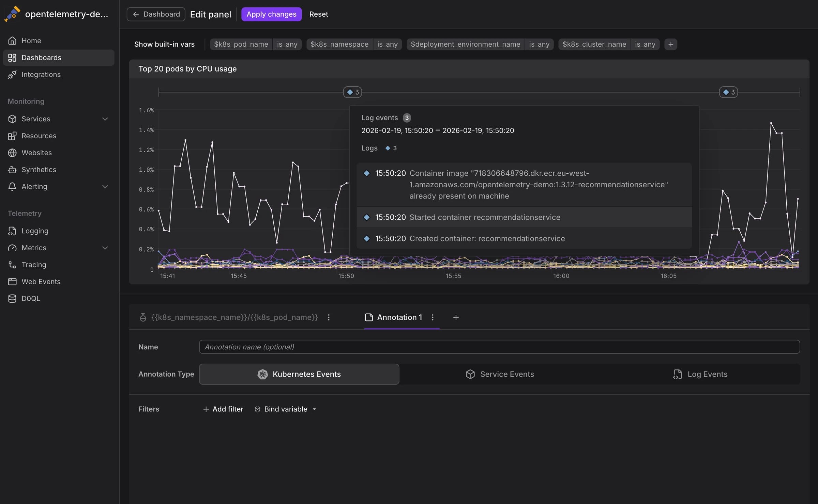Viewport: 818px width, 504px height.
Task: Open query tab three-dot menu
Action: (329, 317)
